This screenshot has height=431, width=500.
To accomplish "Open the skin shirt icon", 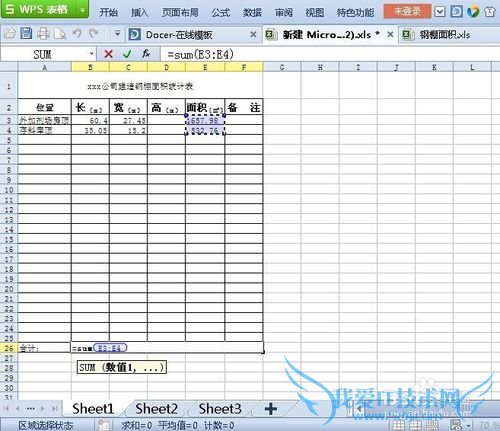I will coord(489,12).
